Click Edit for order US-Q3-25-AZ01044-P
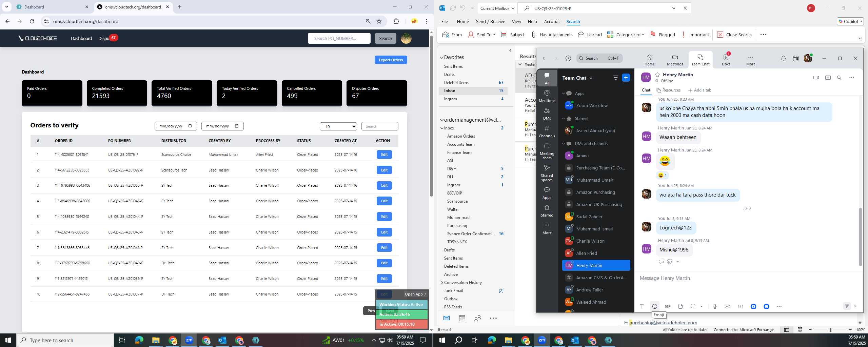 [x=384, y=217]
